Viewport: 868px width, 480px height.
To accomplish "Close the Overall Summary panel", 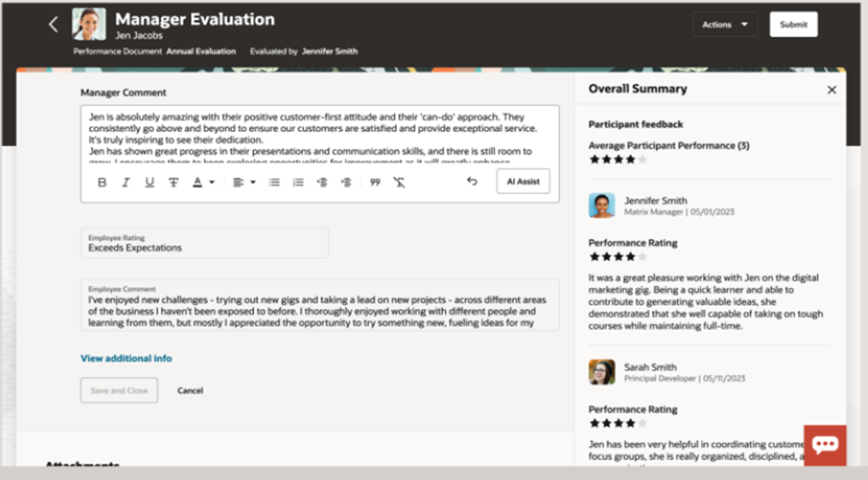I will [x=831, y=90].
